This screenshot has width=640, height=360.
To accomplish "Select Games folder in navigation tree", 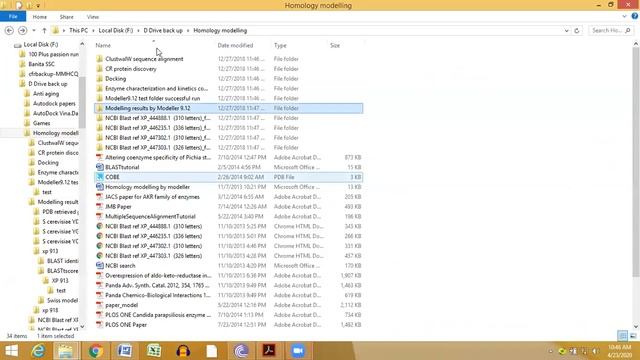I will [41, 123].
